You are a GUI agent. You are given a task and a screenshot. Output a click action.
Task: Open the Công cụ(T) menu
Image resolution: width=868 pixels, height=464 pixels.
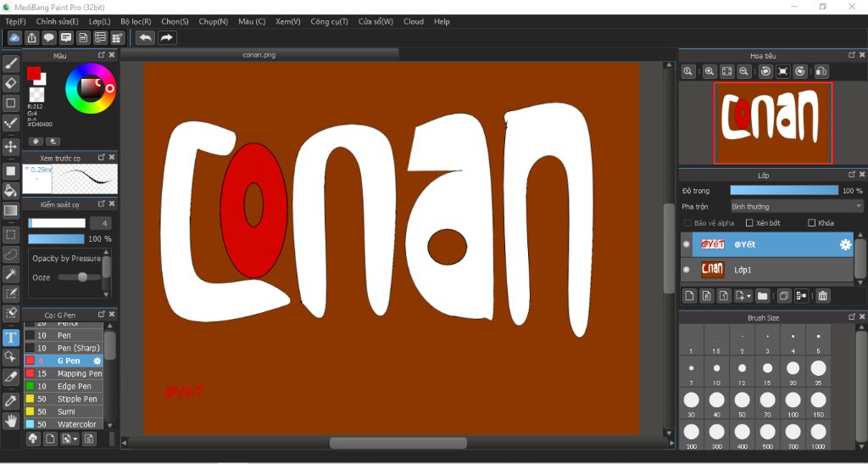(330, 21)
